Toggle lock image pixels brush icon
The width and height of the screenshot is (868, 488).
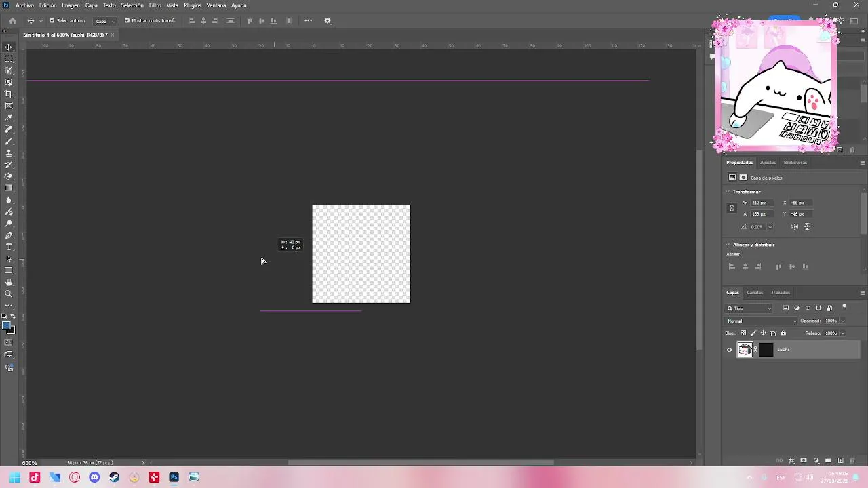(x=753, y=333)
